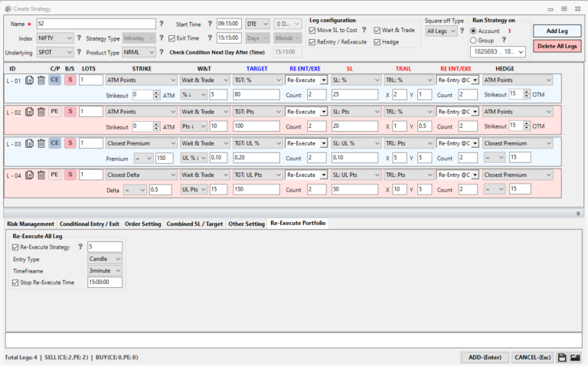
Task: Click the open folder icon at bottom right
Action: pos(574,358)
